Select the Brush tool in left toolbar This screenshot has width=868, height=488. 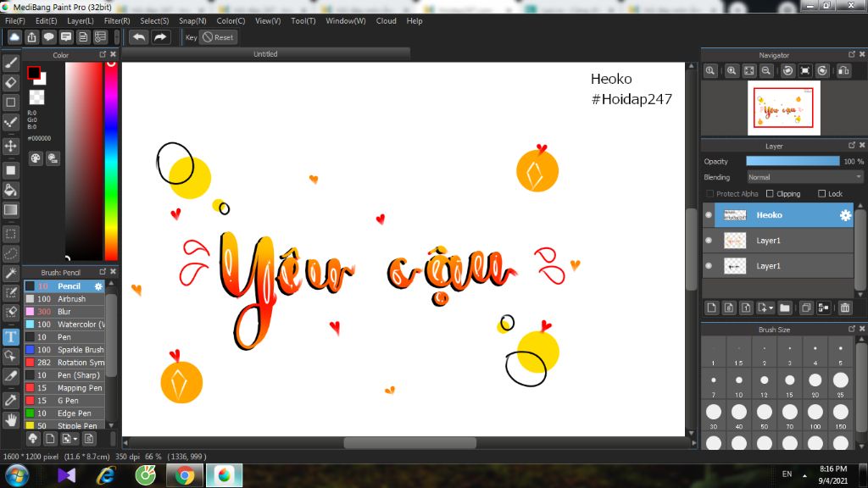(10, 63)
